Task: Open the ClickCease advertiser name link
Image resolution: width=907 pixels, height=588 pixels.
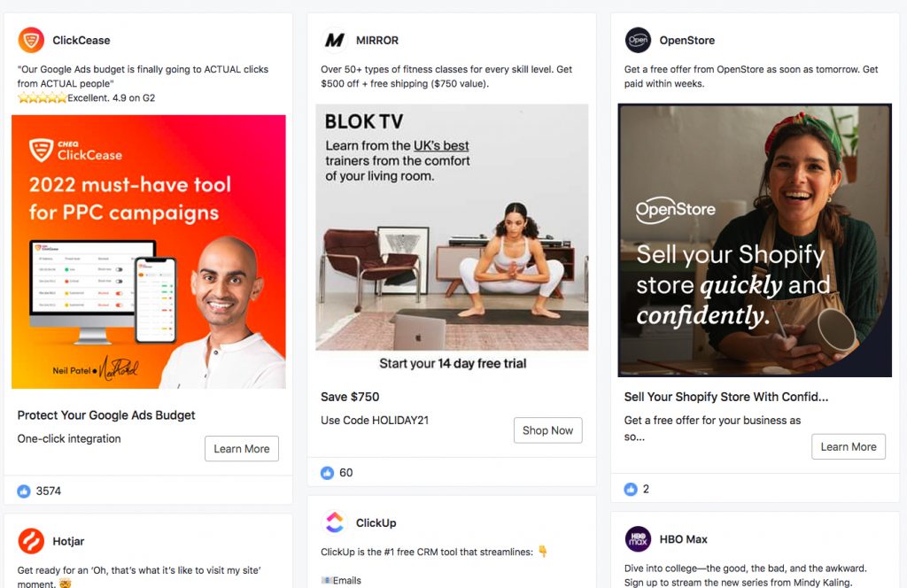Action: pyautogui.click(x=81, y=41)
